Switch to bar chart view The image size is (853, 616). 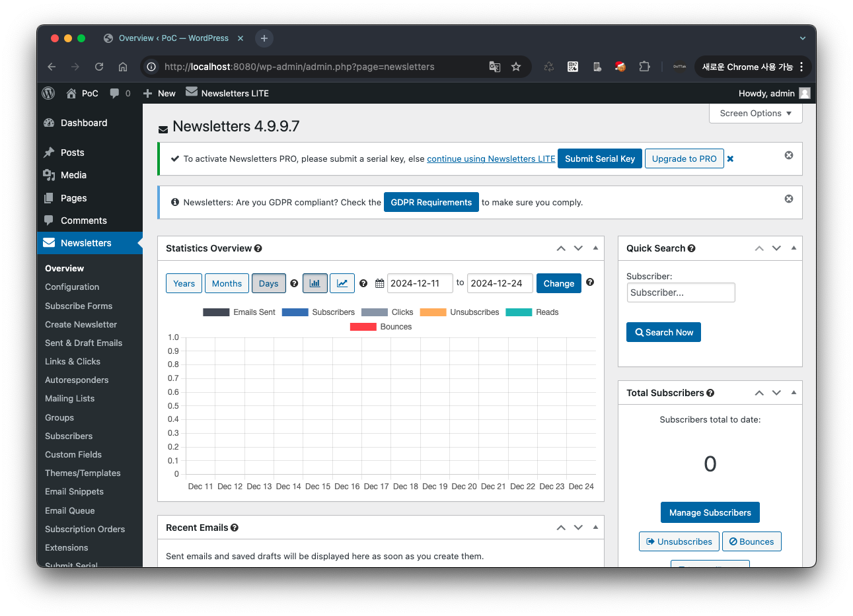315,283
